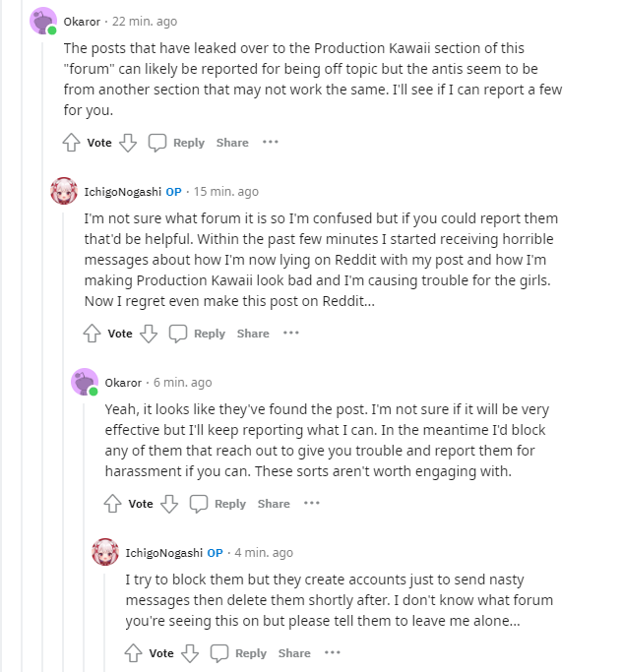Open Okaror's profile from first comment username
622x672 pixels.
click(82, 22)
